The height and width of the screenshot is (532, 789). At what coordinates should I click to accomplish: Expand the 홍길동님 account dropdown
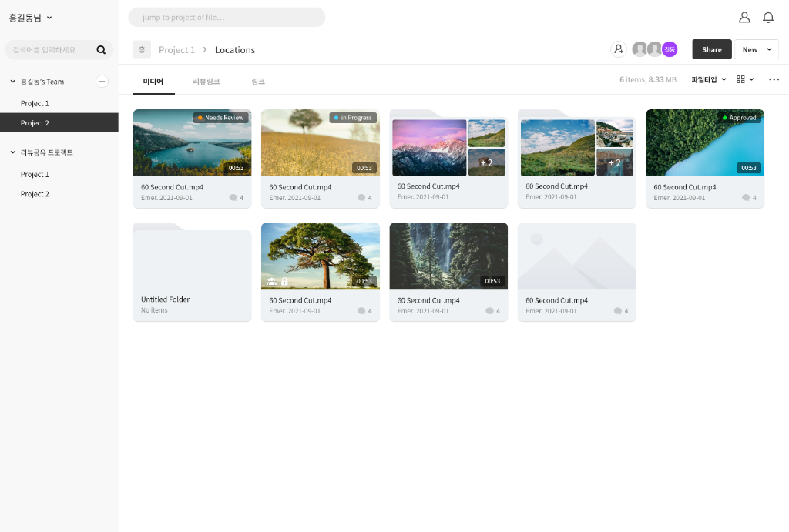point(31,17)
